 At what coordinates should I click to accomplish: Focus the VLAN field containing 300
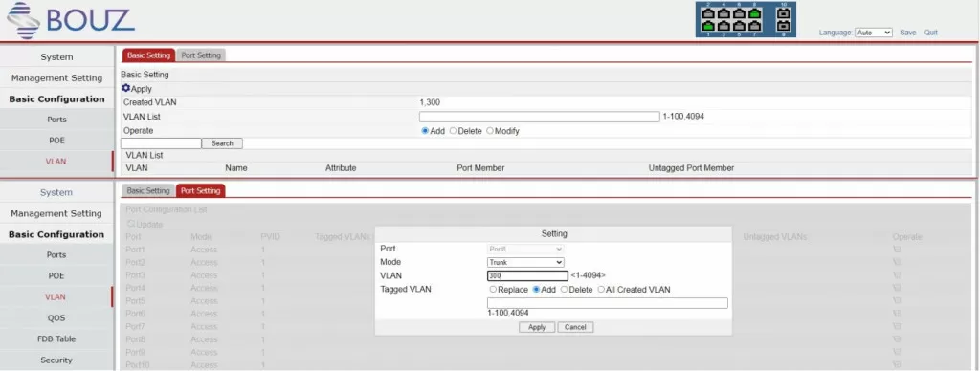(527, 275)
